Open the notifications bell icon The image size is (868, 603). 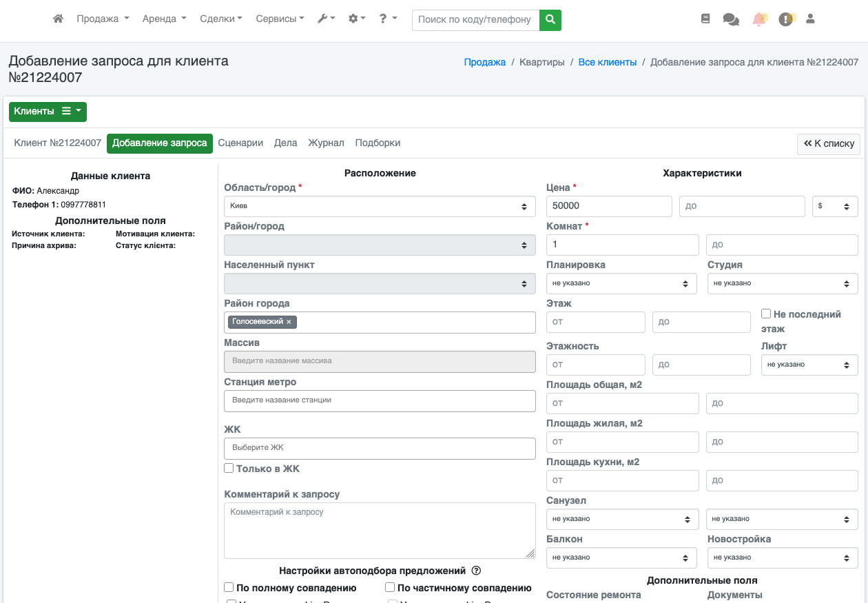click(758, 19)
